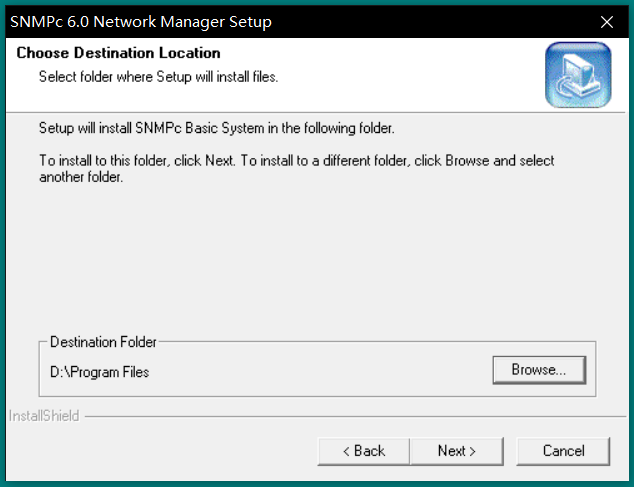Click the 'Select folder where Setup will install' subtitle

[x=158, y=76]
